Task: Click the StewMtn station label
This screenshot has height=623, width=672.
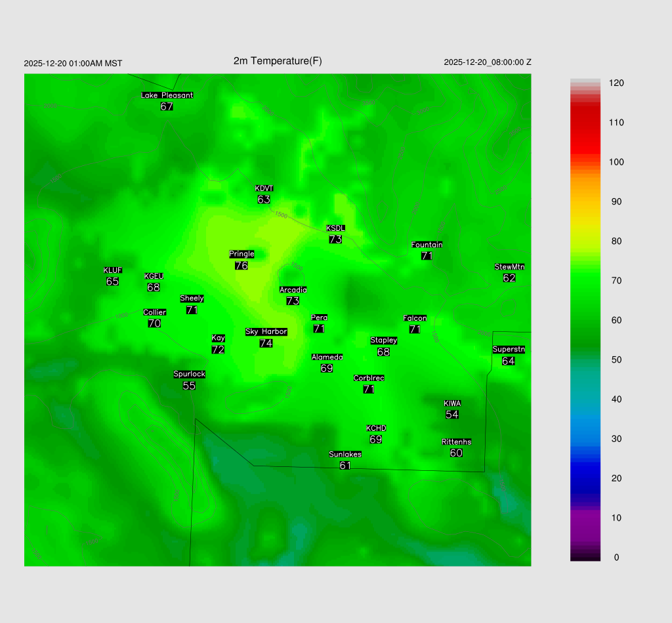Action: click(509, 267)
